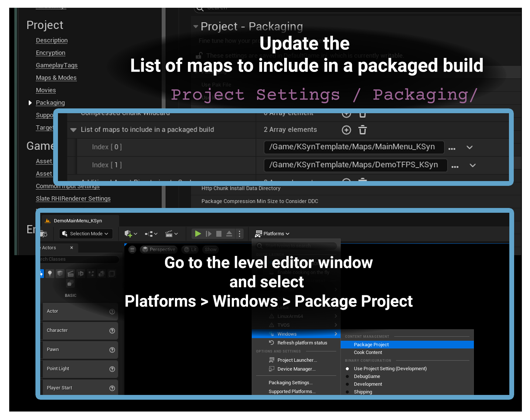Image resolution: width=530 pixels, height=420 pixels.
Task: Remove all List of maps elements
Action: point(362,130)
